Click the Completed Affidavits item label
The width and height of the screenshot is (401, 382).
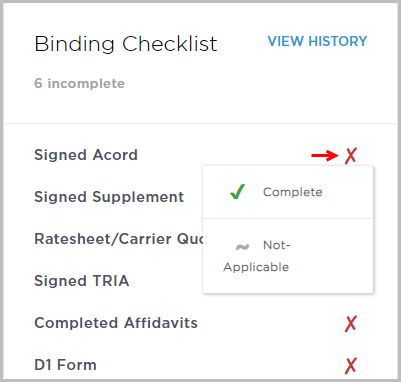116,323
